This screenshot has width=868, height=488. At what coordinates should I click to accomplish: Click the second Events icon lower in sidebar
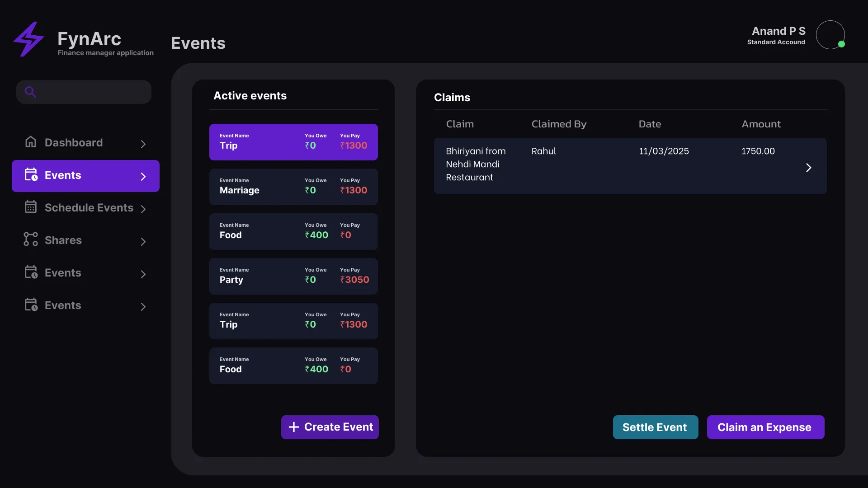pyautogui.click(x=31, y=272)
